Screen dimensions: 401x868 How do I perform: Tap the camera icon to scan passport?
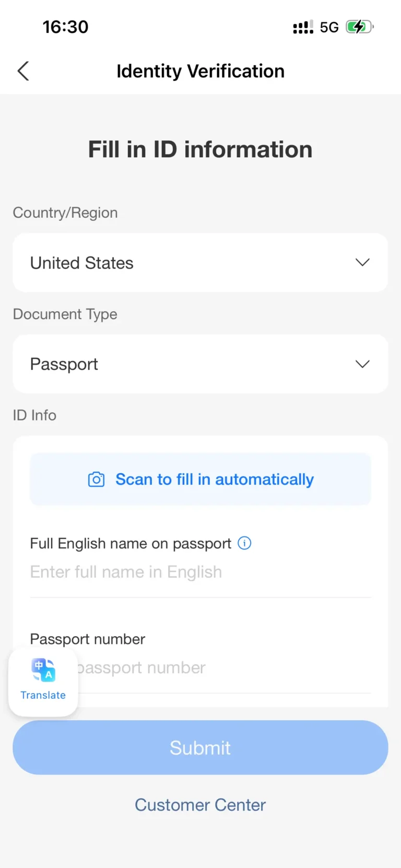(96, 479)
